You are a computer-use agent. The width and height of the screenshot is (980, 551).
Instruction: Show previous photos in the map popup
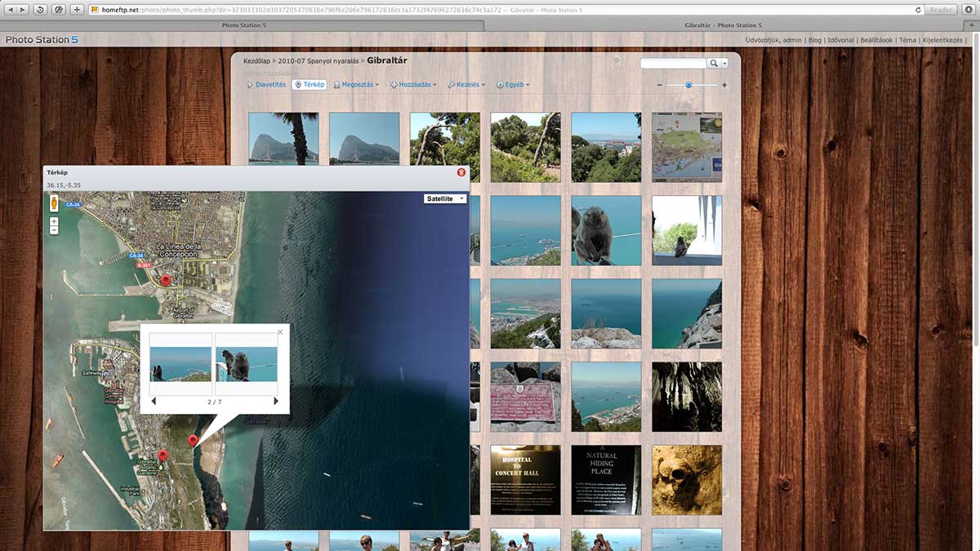pyautogui.click(x=154, y=402)
